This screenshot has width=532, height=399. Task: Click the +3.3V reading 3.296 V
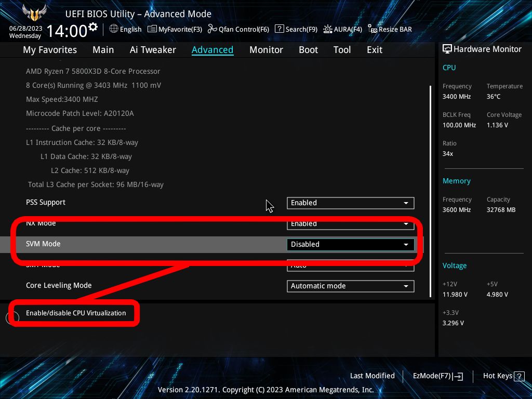pos(453,323)
